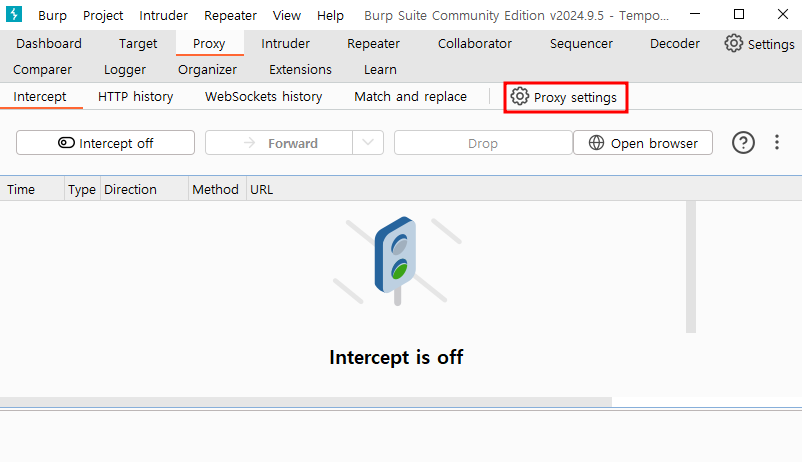This screenshot has width=802, height=462.
Task: Close the Burp Suite window
Action: [783, 14]
